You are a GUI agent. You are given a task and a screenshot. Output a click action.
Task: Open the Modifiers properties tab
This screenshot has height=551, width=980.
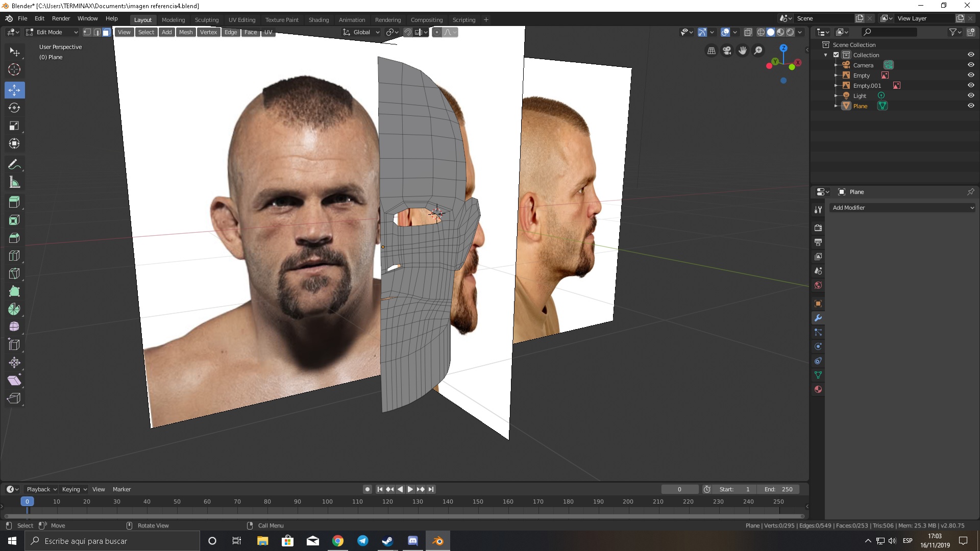tap(818, 318)
